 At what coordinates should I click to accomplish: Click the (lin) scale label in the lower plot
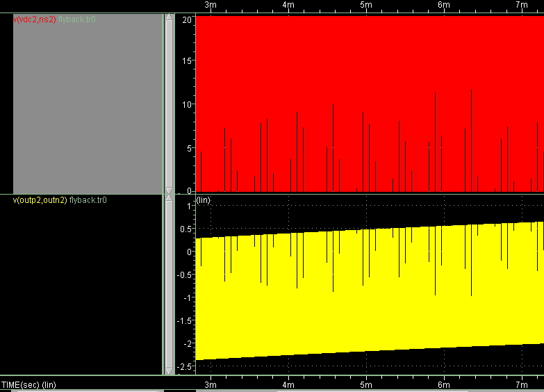pyautogui.click(x=204, y=200)
